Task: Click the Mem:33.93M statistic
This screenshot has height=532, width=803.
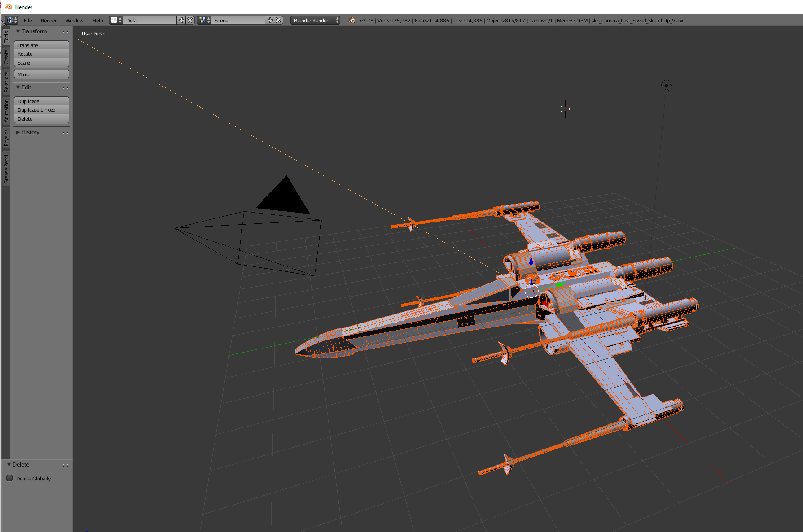Action: (572, 21)
